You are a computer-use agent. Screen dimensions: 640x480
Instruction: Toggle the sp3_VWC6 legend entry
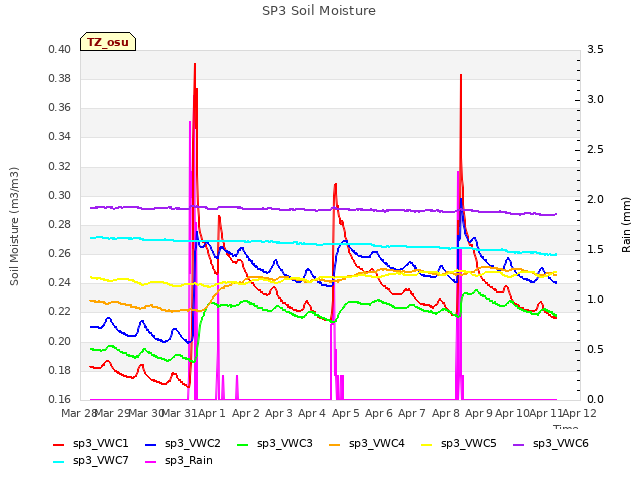pos(551,444)
